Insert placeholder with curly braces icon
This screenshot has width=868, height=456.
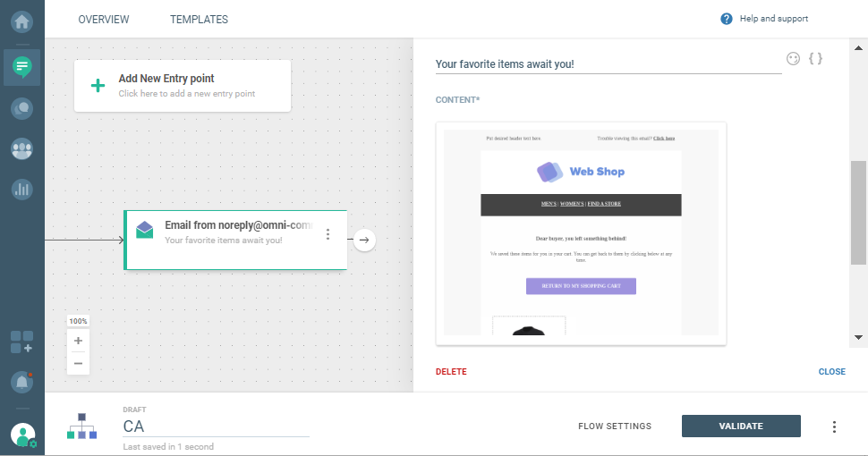tap(815, 59)
